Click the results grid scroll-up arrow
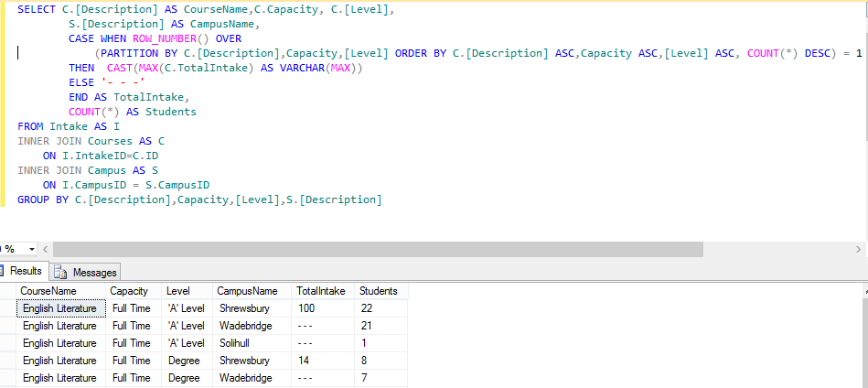The height and width of the screenshot is (388, 868). click(x=862, y=290)
